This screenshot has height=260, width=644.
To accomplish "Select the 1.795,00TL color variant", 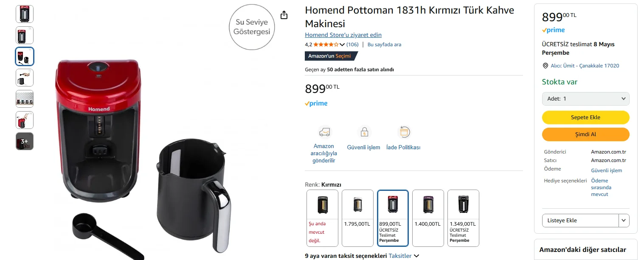I will click(357, 218).
